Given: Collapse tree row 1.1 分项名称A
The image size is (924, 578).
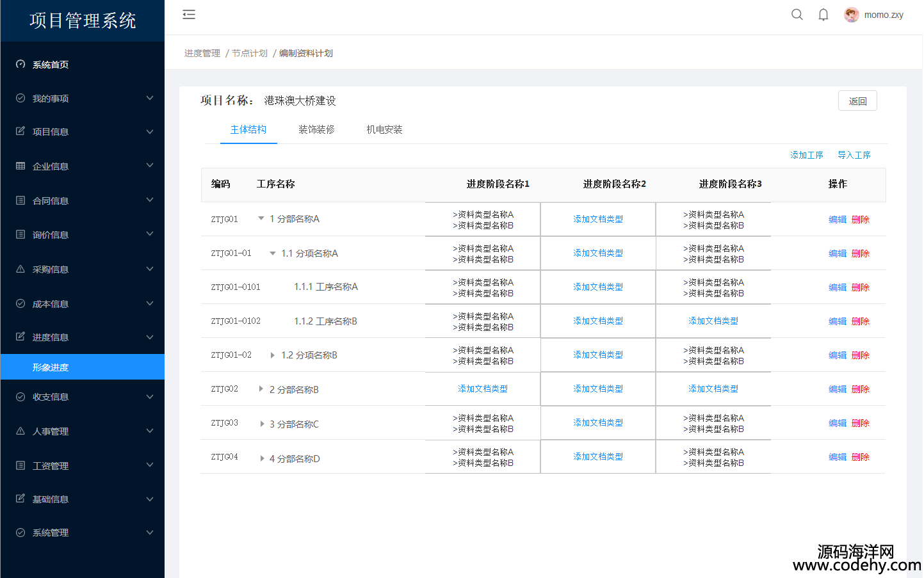Looking at the screenshot, I should [273, 253].
